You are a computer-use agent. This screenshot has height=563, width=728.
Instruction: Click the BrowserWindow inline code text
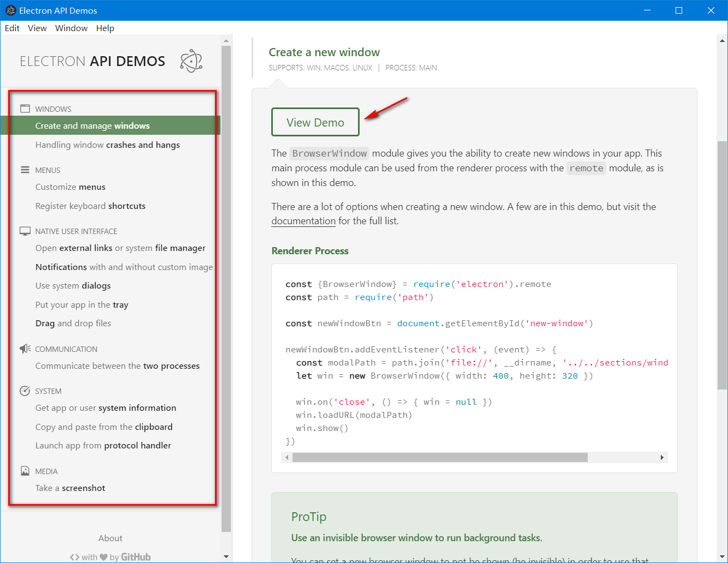[x=330, y=153]
